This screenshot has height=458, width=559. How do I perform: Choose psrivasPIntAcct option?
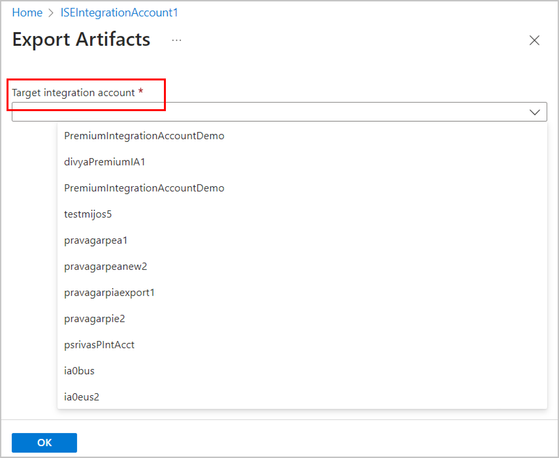click(x=302, y=345)
